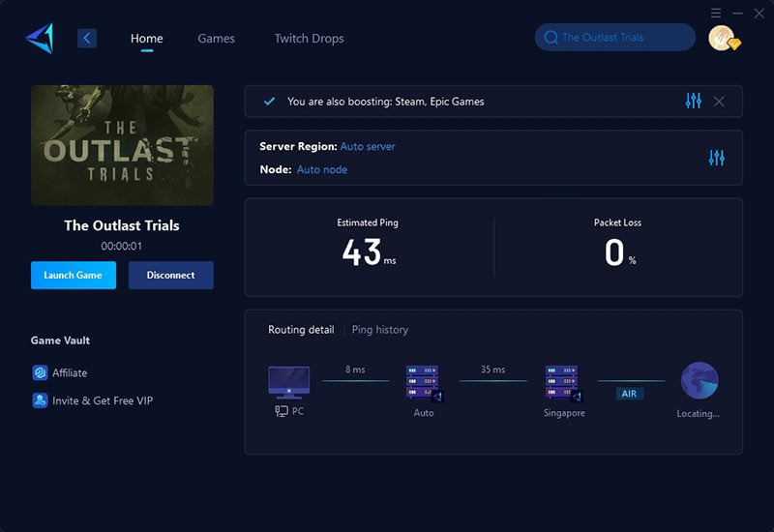
Task: Switch to Ping history tab
Action: pos(380,330)
